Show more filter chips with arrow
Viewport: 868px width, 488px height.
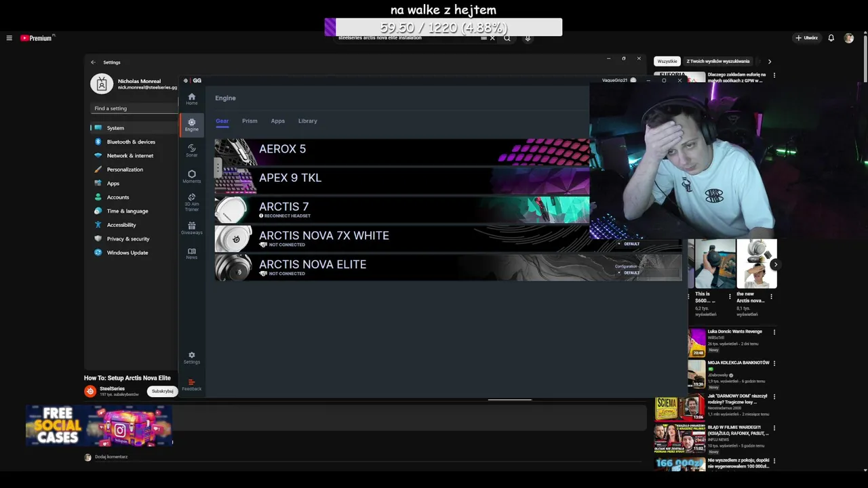coord(769,62)
